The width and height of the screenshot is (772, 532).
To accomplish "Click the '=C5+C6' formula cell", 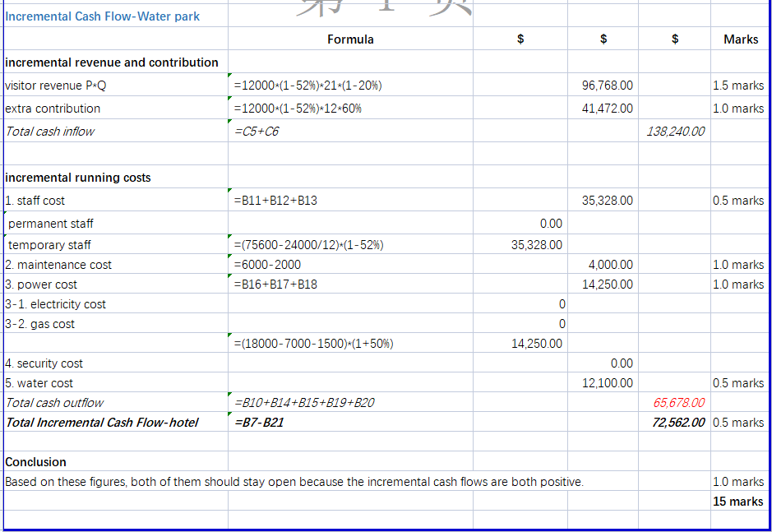I will coord(257,132).
